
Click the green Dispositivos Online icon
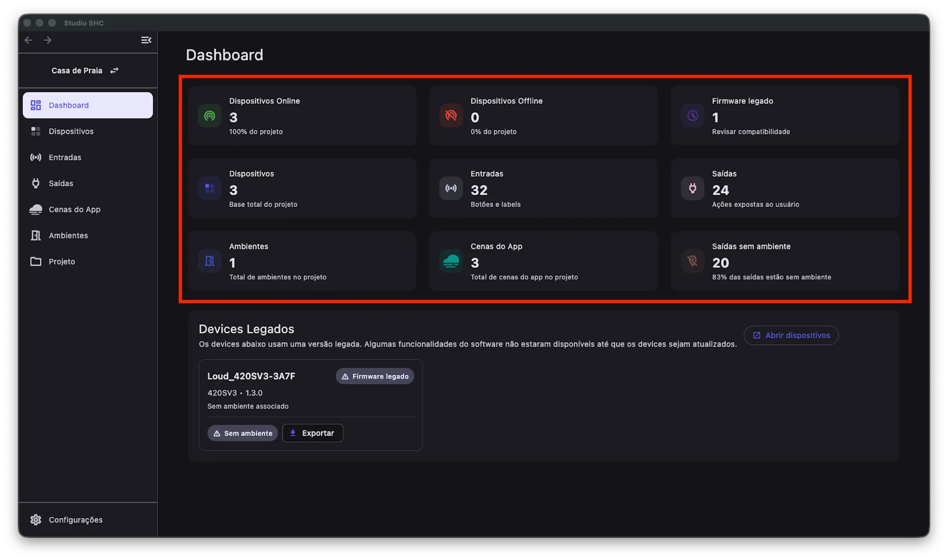point(209,116)
